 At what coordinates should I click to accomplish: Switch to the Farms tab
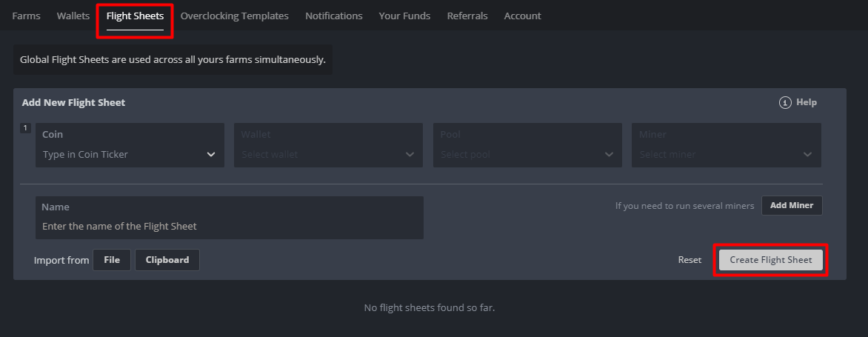(x=27, y=16)
